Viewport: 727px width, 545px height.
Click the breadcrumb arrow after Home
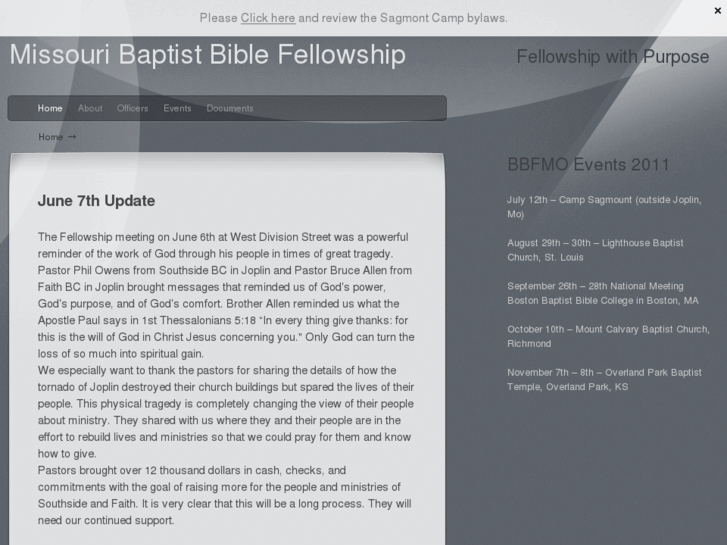coord(72,137)
